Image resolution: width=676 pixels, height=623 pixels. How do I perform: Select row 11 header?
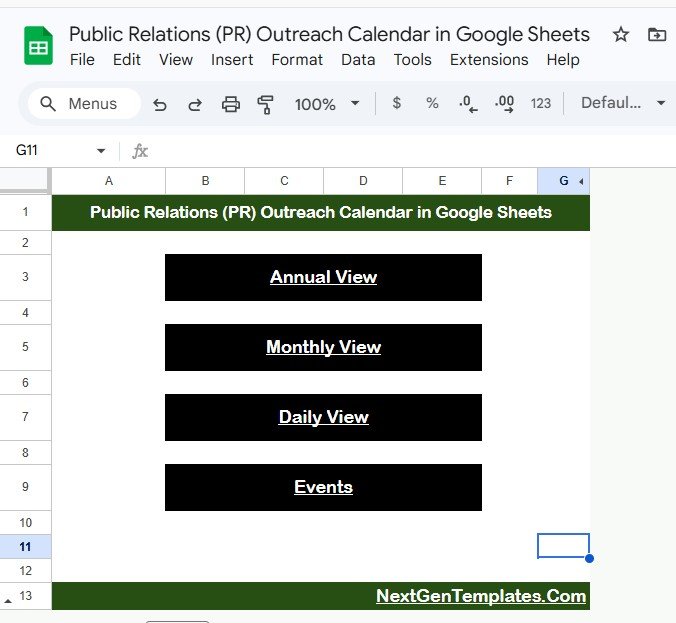[25, 547]
